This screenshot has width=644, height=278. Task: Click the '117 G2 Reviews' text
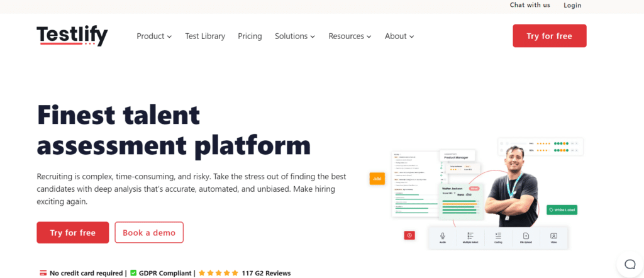tap(266, 273)
